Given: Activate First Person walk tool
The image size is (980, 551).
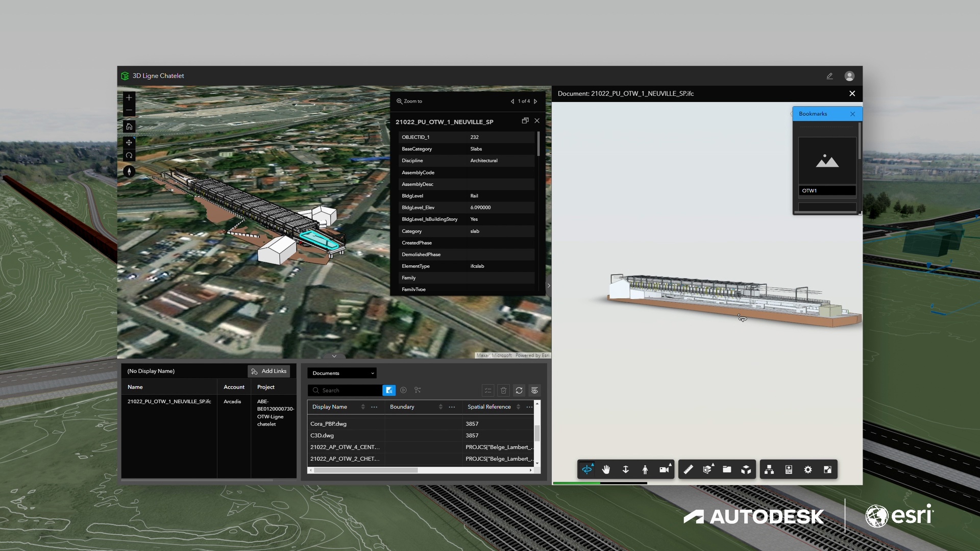Looking at the screenshot, I should (645, 469).
